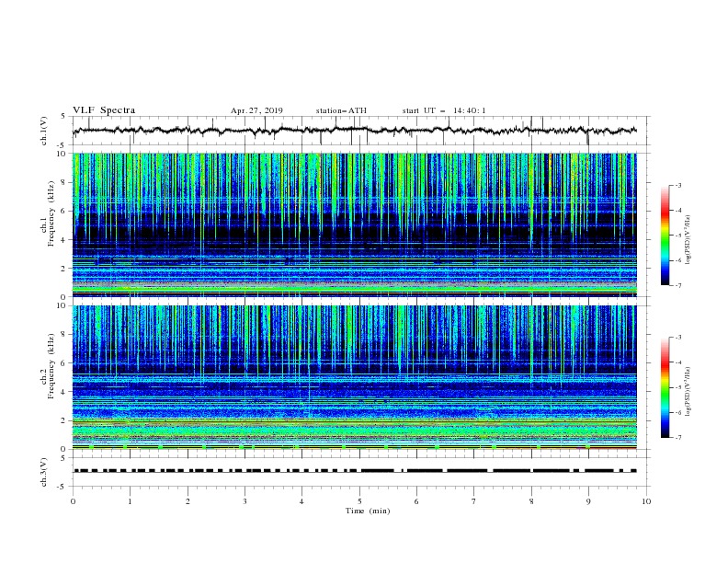Click the '6' kHz tick on ch.1 axis
This screenshot has width=728, height=563.
(65, 211)
